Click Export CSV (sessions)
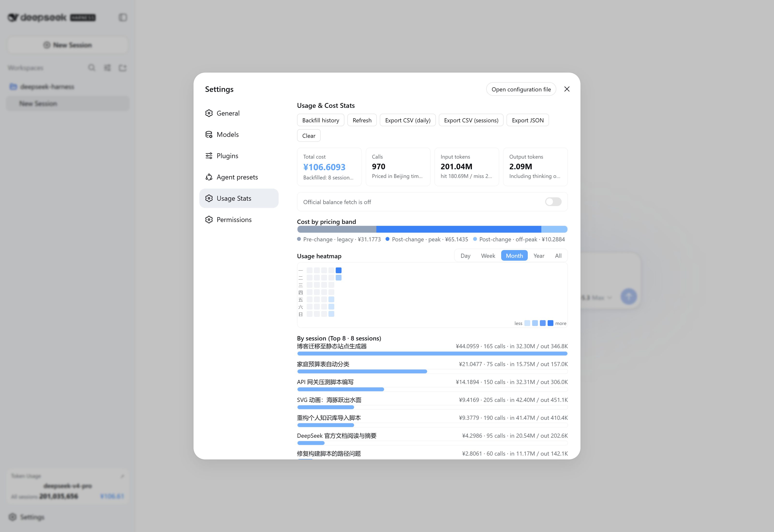The height and width of the screenshot is (532, 774). pos(471,120)
